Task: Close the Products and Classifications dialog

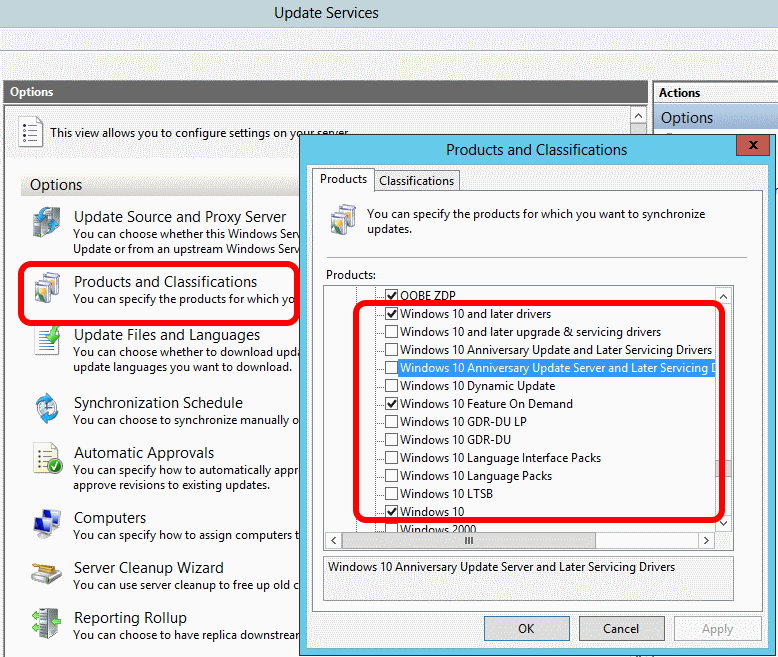Action: (x=752, y=147)
